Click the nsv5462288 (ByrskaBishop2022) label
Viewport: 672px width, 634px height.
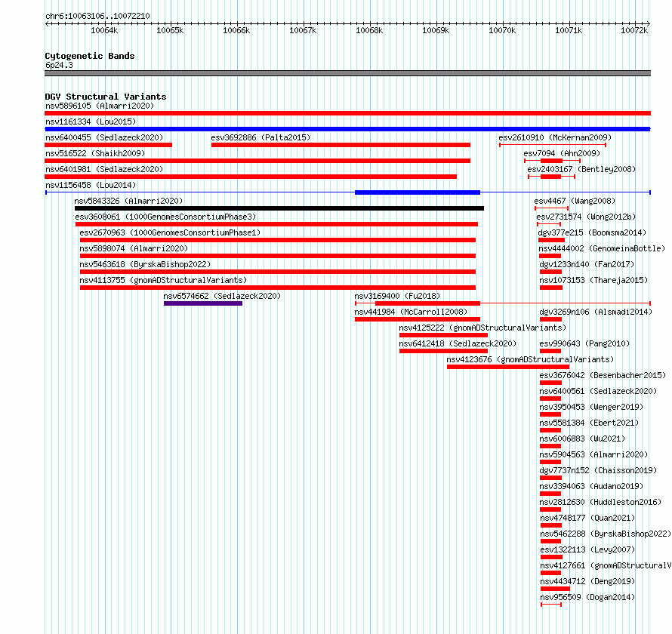click(606, 534)
